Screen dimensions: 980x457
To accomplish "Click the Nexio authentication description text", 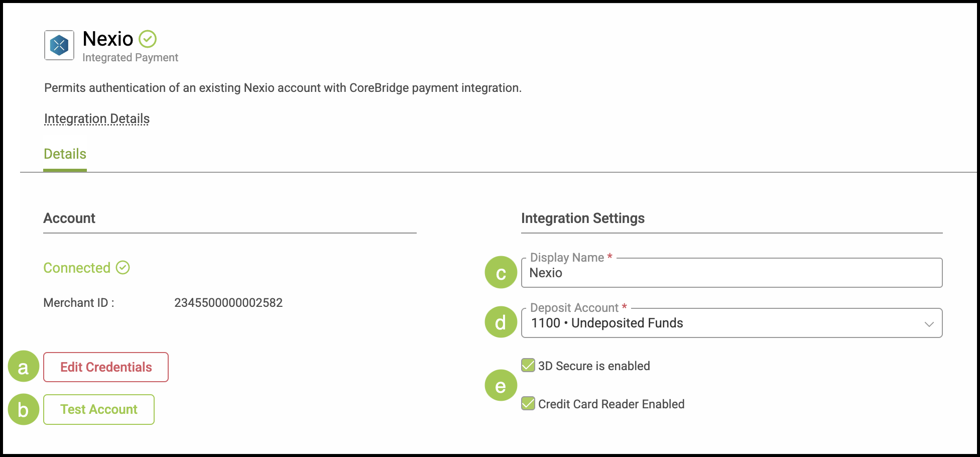I will 283,88.
